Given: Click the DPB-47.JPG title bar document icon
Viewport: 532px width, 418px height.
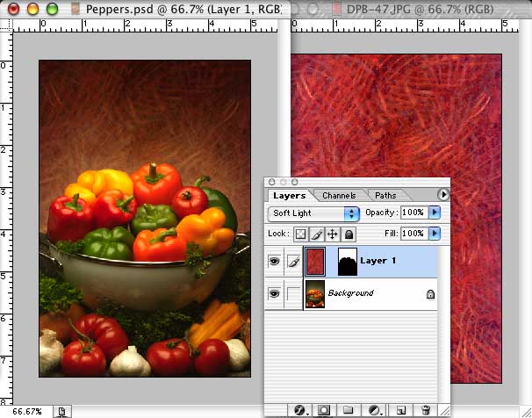Looking at the screenshot, I should pyautogui.click(x=336, y=9).
